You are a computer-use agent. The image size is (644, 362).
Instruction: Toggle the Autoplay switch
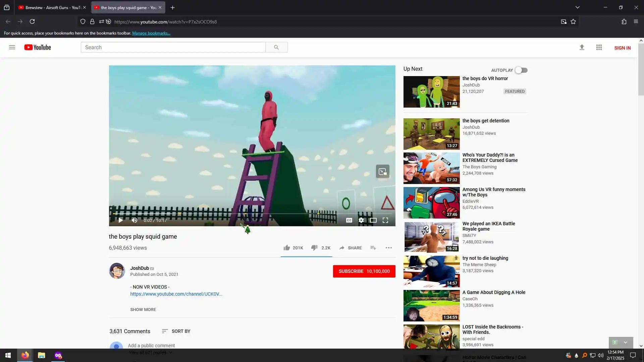pos(521,70)
